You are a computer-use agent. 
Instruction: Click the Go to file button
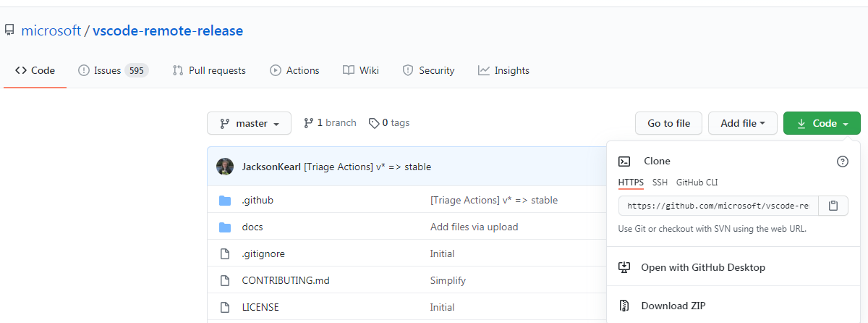[668, 123]
